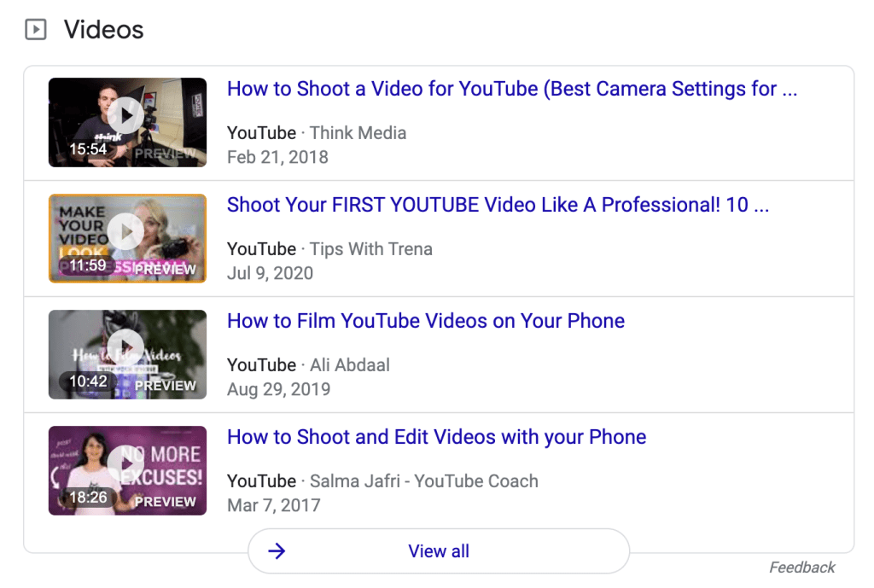Click the play icon on Salma Jafri's video
Image resolution: width=874 pixels, height=588 pixels.
[127, 463]
